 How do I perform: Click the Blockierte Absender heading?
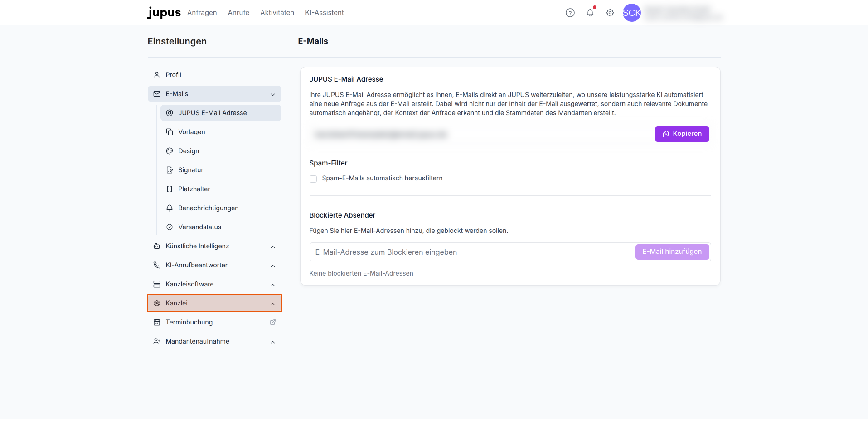342,215
